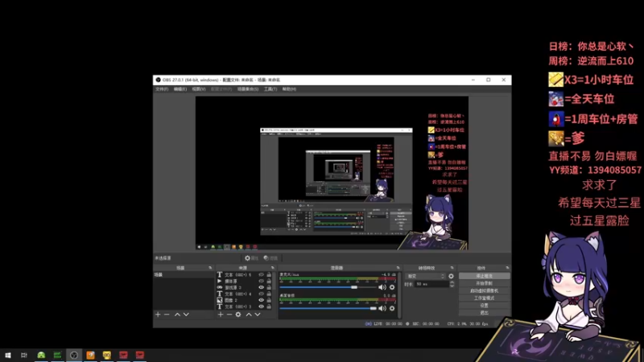Enable 工作室模式 studio mode
This screenshot has width=644, height=362.
485,298
